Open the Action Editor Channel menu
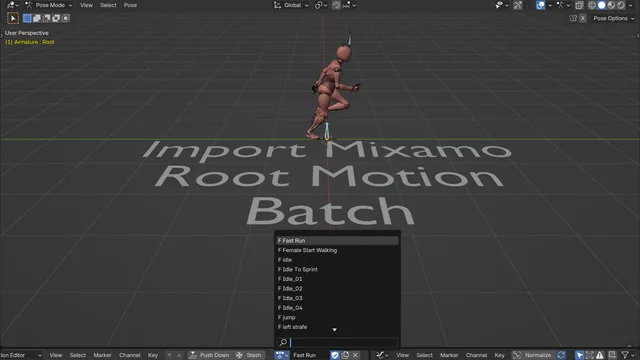This screenshot has width=640, height=360. pyautogui.click(x=130, y=355)
